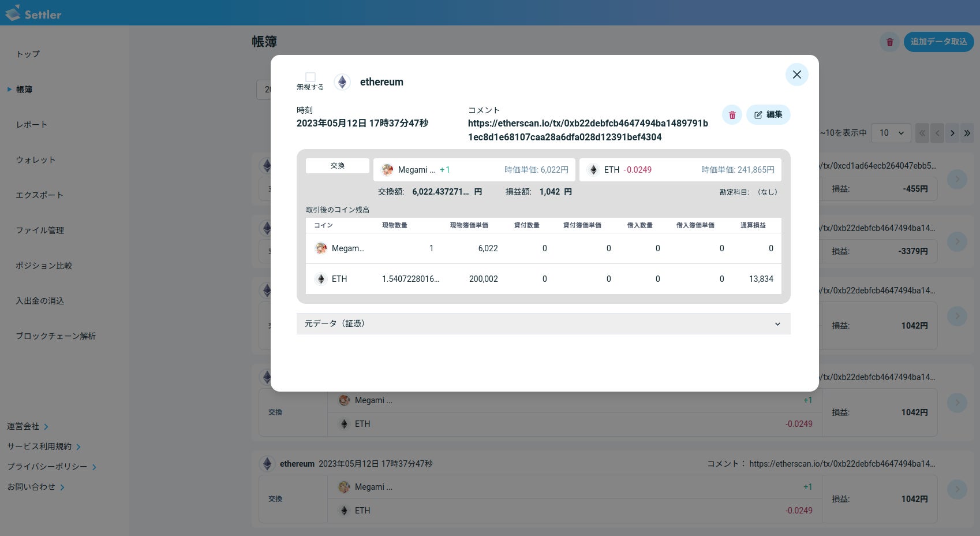Viewport: 980px width, 536px height.
Task: Open the レポート menu item
Action: [x=32, y=124]
